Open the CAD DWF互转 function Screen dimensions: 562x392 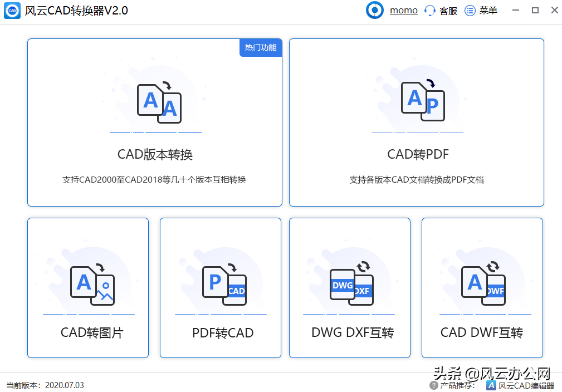(x=482, y=332)
